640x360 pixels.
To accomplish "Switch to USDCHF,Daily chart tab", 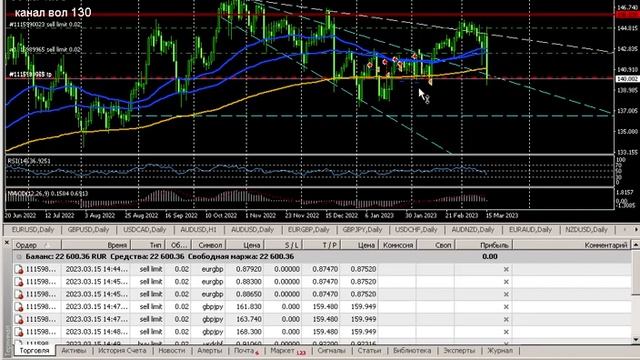I will tap(416, 230).
